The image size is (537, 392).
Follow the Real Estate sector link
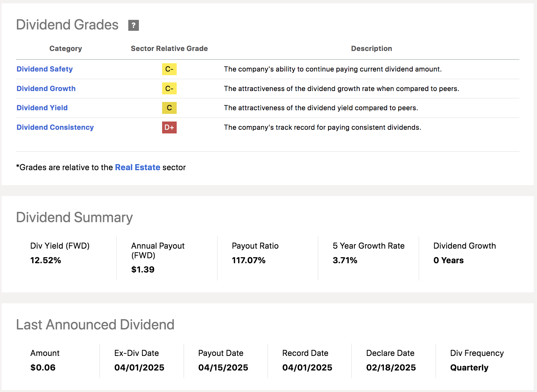coord(138,168)
